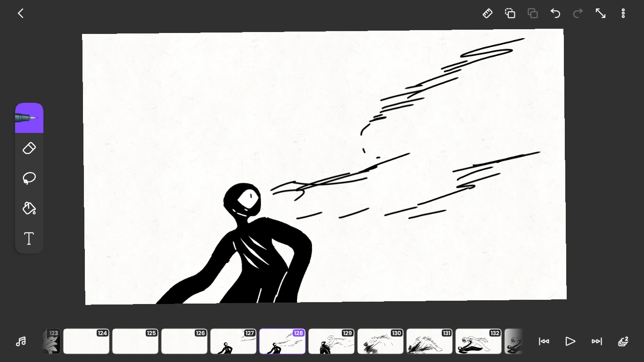
Task: Select frame 131 in the timeline
Action: (429, 341)
